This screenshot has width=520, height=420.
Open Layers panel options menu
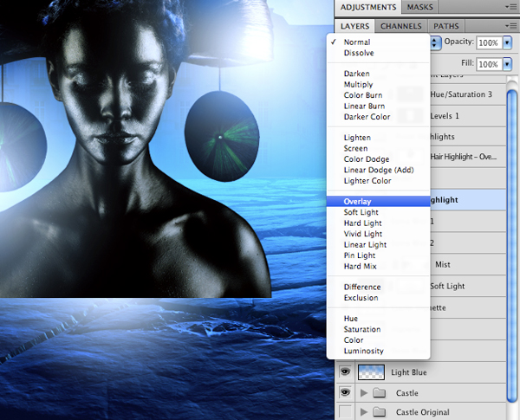(x=510, y=26)
